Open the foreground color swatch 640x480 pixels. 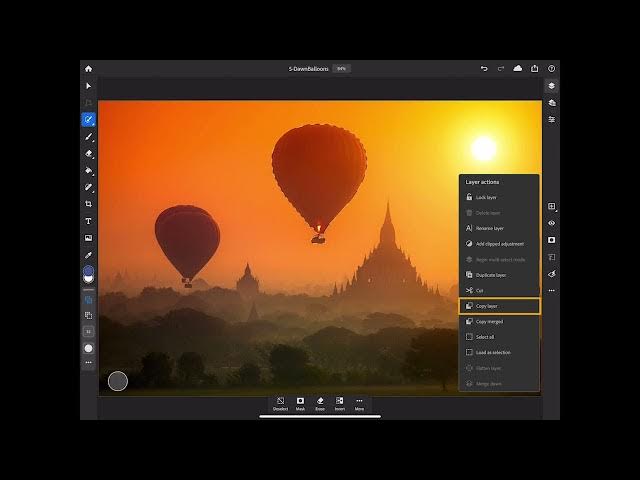(x=88, y=272)
